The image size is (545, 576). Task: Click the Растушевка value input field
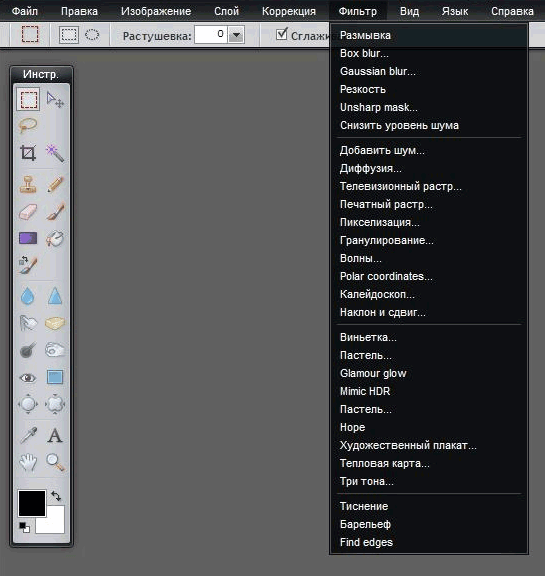pos(211,35)
